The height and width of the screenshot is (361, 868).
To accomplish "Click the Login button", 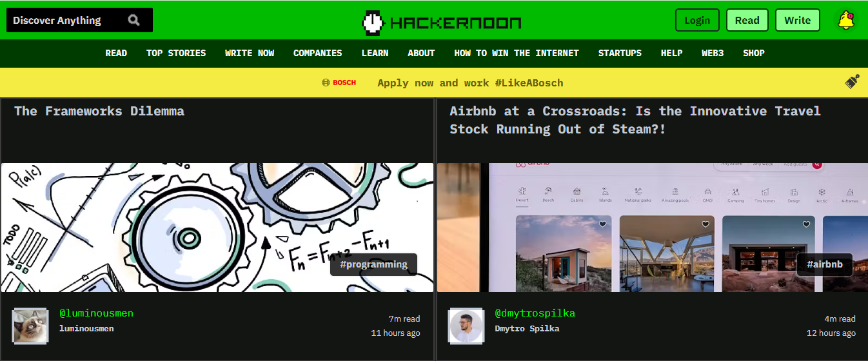I will (x=697, y=20).
